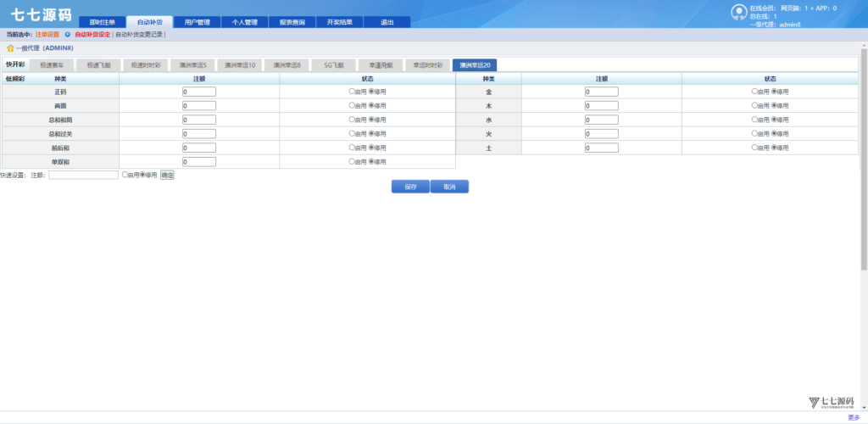Choose 启用 in the quick settings row
Screen dimensions: 868x424
coord(125,175)
